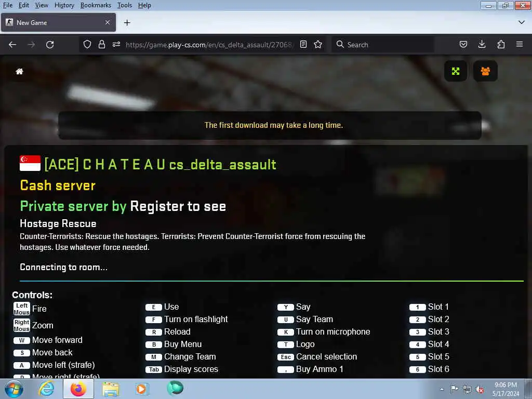This screenshot has height=399, width=532.
Task: Click the home icon on the game page
Action: (x=20, y=71)
